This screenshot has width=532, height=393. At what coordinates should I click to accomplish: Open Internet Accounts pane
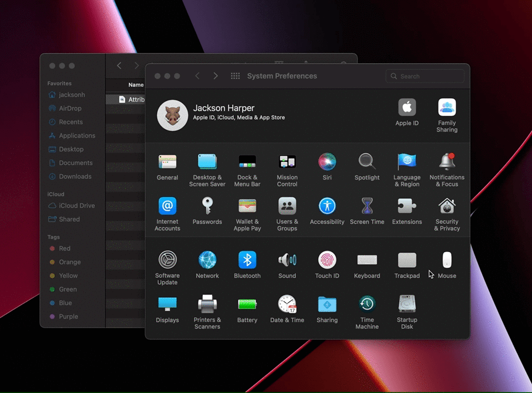167,214
